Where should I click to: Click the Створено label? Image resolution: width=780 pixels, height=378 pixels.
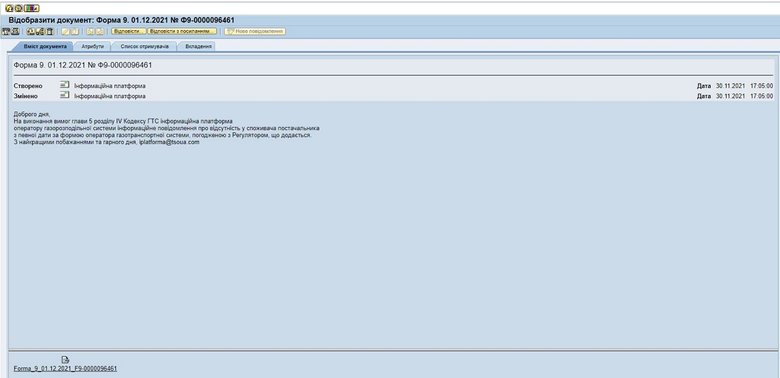coord(28,86)
